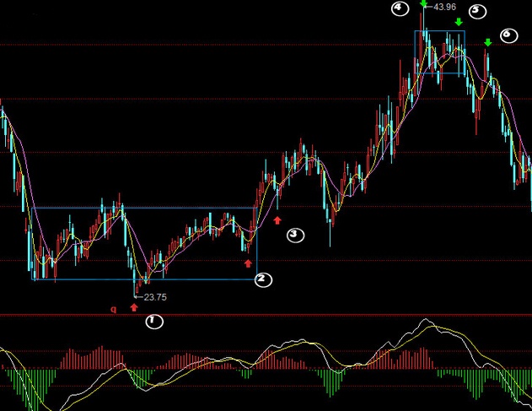Screen dimensions: 532x411
Task: Click the small red q marker
Action: (x=114, y=310)
